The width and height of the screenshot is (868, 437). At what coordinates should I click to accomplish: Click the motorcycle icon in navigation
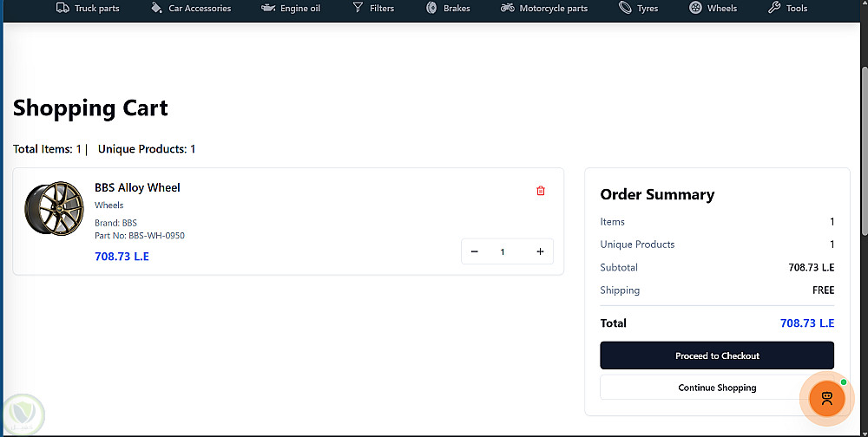point(507,8)
